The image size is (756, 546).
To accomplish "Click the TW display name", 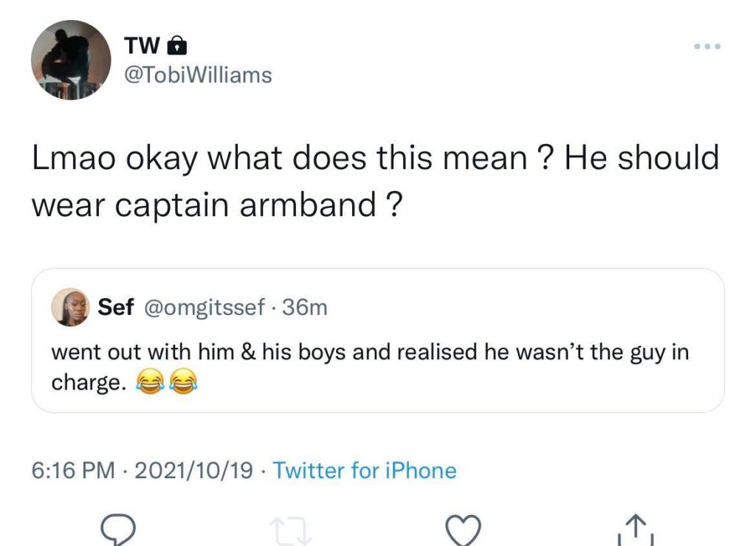I will [142, 46].
